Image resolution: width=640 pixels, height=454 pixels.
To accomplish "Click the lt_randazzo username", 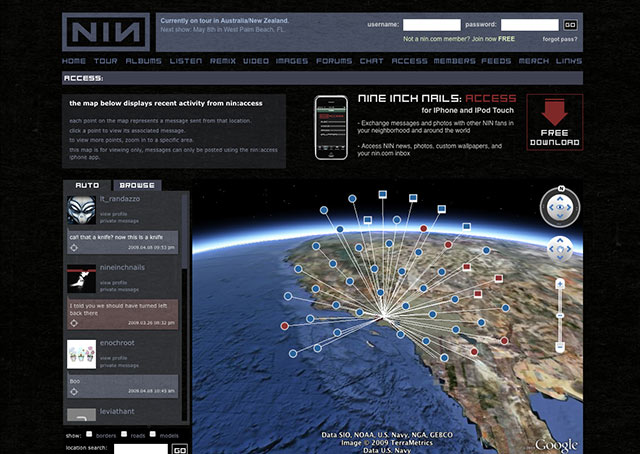I will pos(120,199).
